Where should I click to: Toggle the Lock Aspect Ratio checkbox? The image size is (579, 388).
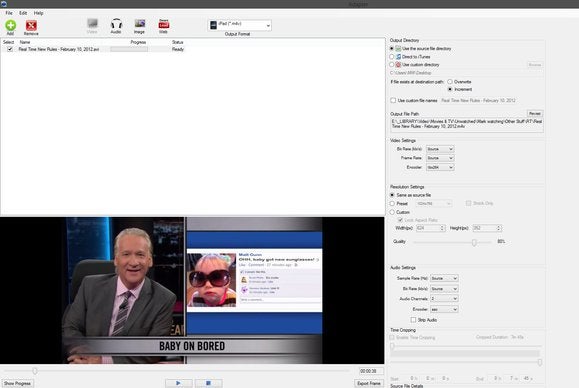tap(400, 220)
